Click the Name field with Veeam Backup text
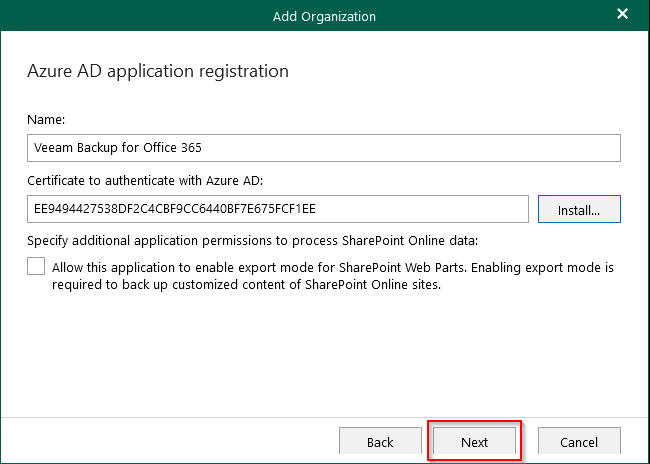The width and height of the screenshot is (650, 464). [324, 148]
